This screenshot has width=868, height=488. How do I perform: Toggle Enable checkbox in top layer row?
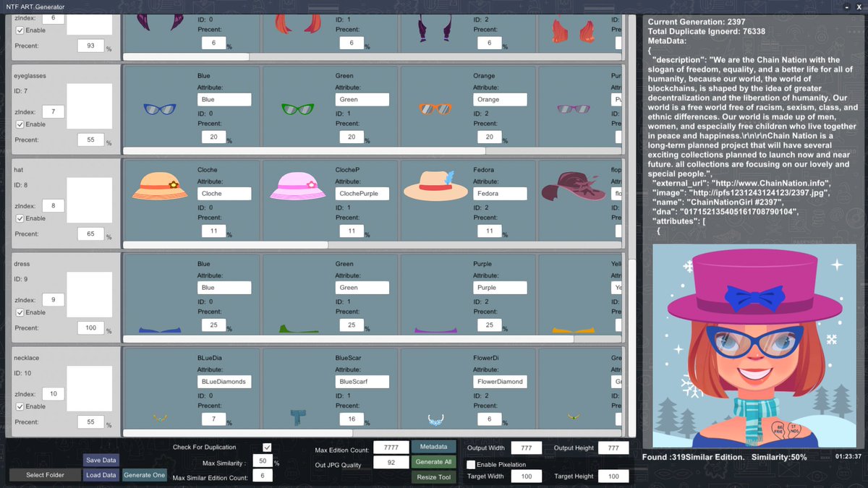point(20,30)
